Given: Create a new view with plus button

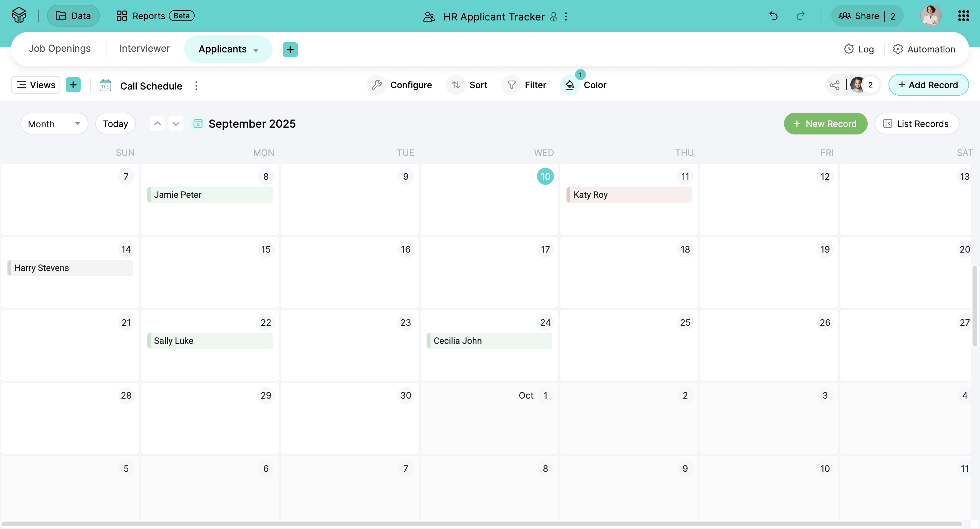Looking at the screenshot, I should tap(73, 85).
